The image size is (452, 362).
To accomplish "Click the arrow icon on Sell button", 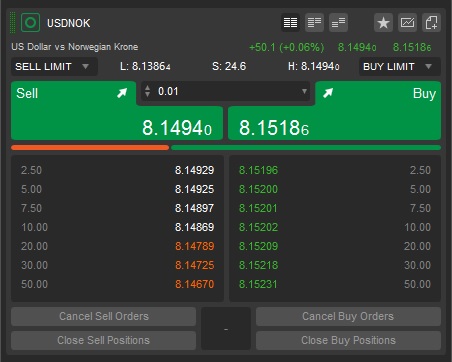I will coord(122,93).
